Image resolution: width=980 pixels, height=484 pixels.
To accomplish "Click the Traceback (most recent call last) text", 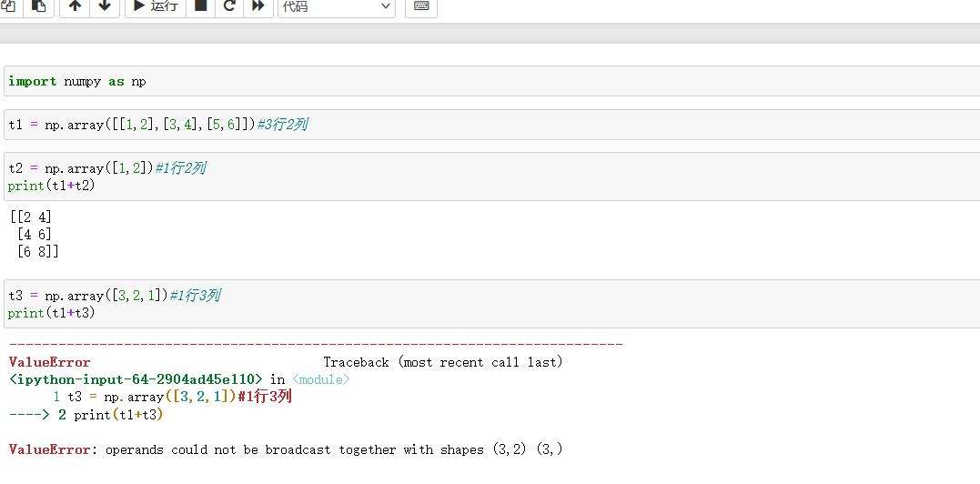I will tap(443, 362).
